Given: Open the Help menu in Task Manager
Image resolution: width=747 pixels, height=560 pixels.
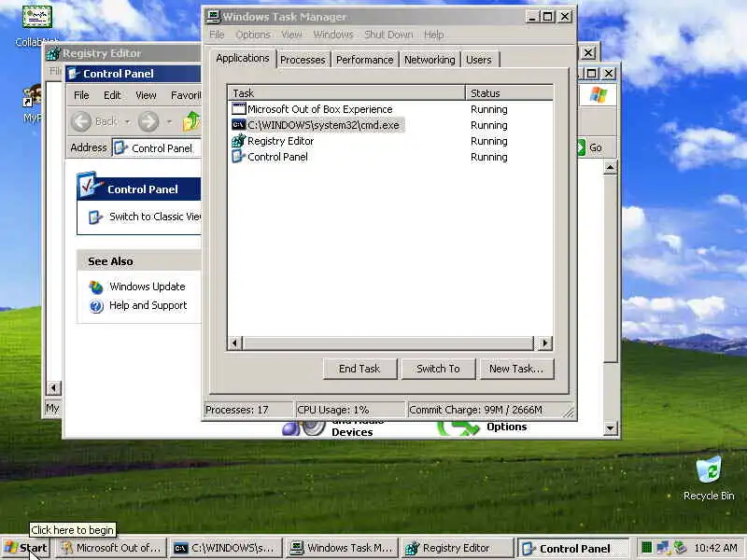Looking at the screenshot, I should click(x=433, y=35).
